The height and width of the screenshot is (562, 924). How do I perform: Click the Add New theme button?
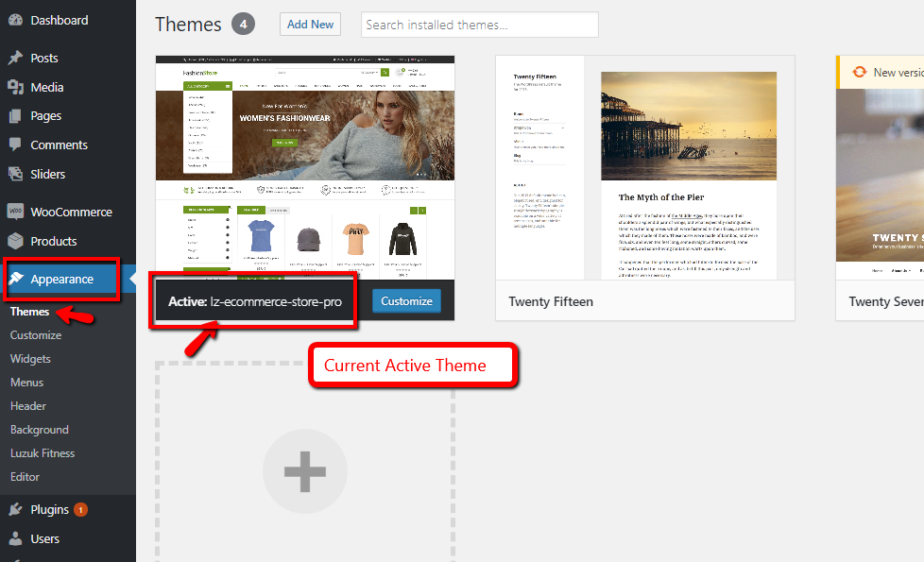click(x=310, y=25)
